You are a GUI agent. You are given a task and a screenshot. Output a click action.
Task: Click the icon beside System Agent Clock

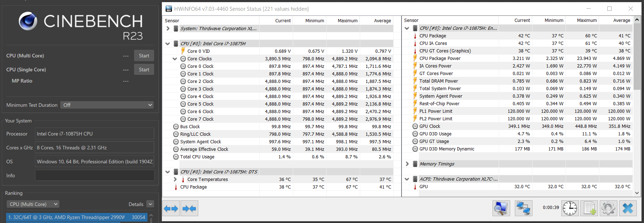click(x=176, y=142)
